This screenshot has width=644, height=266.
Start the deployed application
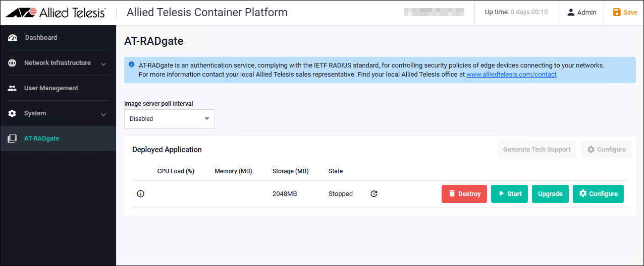pyautogui.click(x=509, y=194)
